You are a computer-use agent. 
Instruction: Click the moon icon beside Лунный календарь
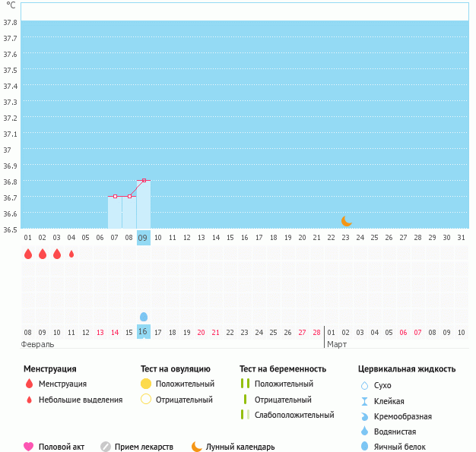197,447
